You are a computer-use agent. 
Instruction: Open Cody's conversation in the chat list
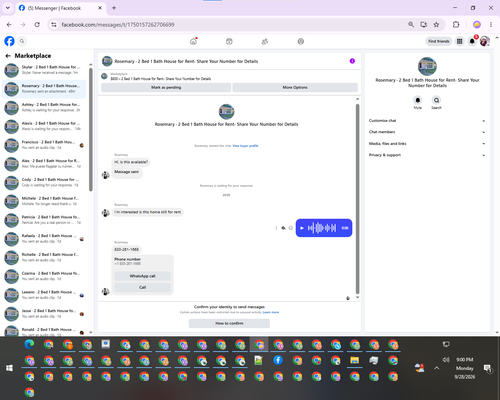(44, 182)
